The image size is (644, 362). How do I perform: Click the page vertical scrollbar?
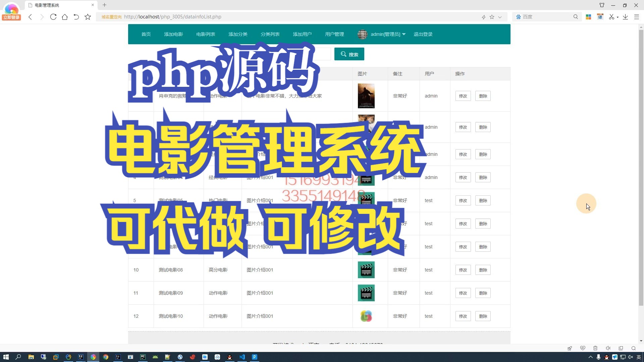(x=641, y=168)
